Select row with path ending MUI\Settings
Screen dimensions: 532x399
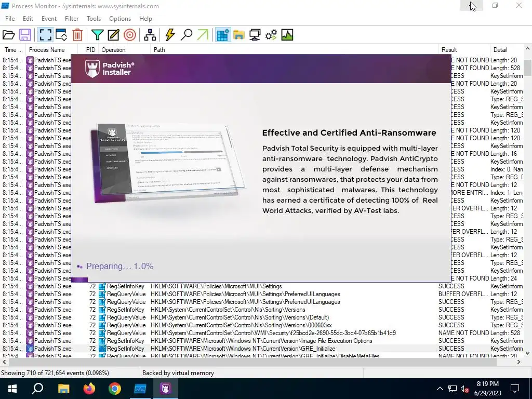262,286
